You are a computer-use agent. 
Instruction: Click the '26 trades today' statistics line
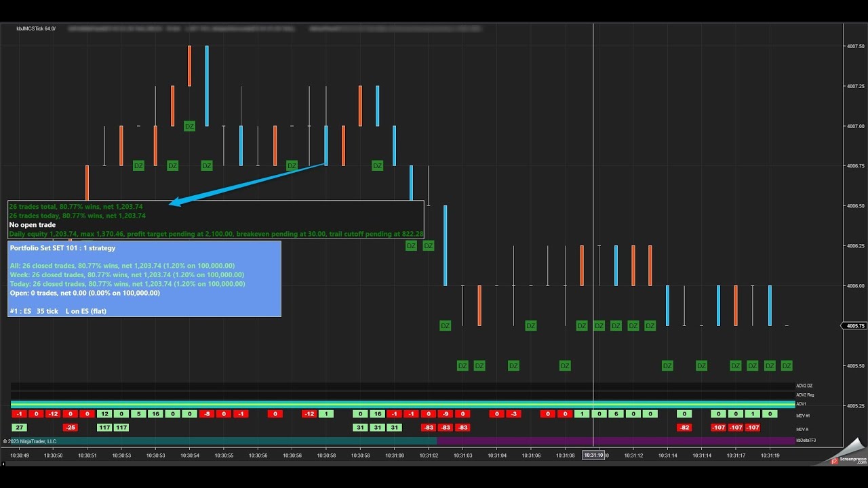[x=77, y=216]
